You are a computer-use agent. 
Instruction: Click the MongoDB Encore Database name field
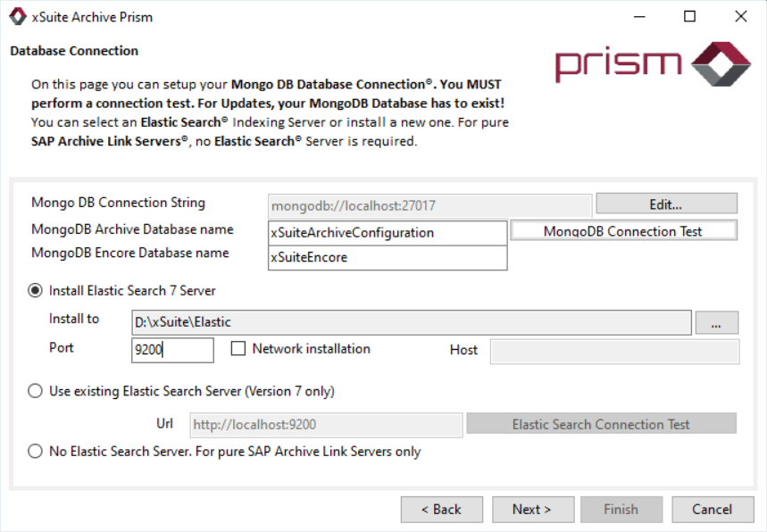(388, 257)
